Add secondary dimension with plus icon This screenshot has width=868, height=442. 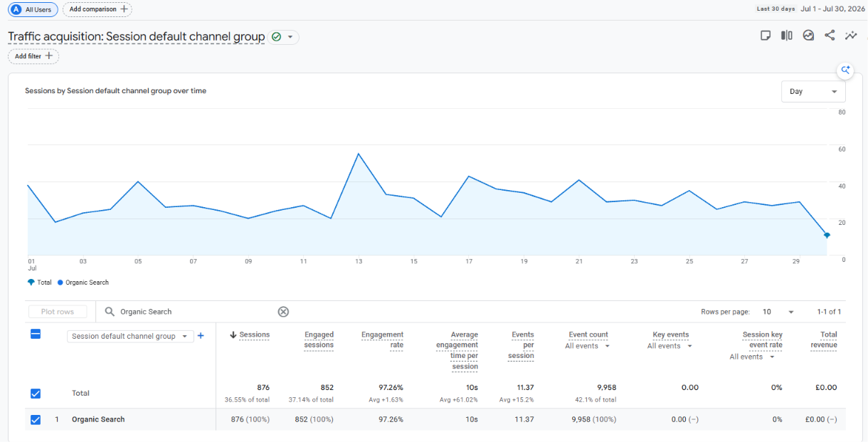click(201, 336)
